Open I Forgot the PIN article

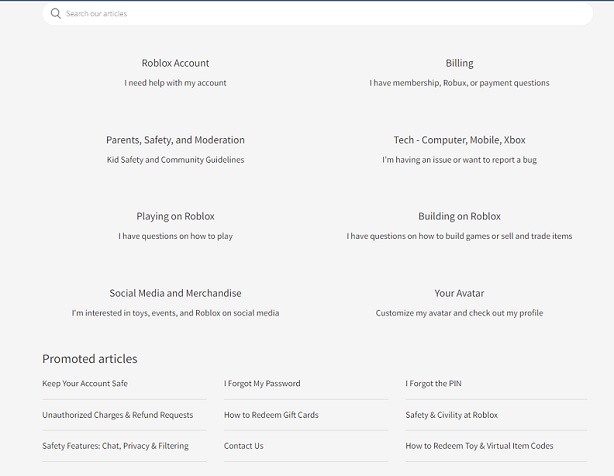point(433,383)
